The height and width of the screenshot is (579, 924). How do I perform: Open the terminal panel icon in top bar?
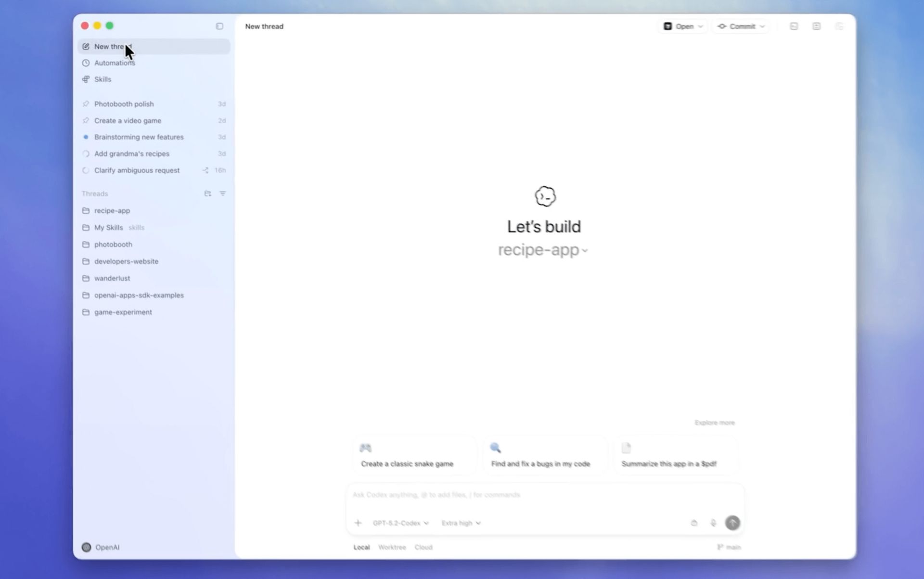[794, 26]
